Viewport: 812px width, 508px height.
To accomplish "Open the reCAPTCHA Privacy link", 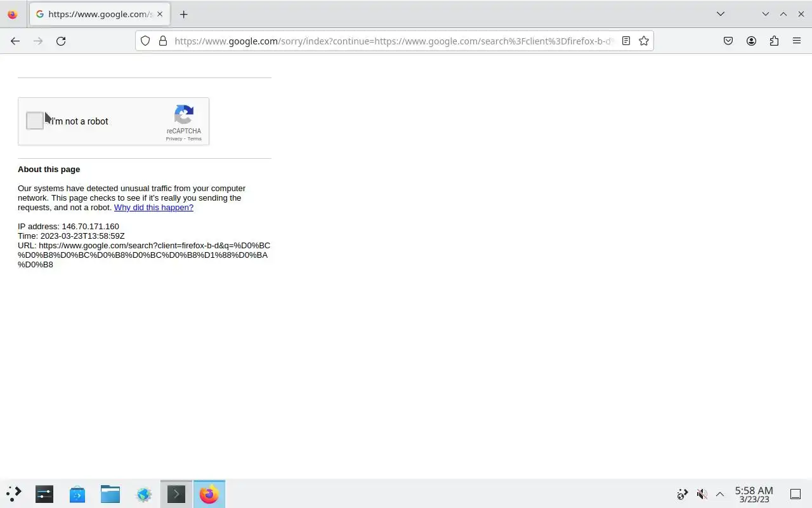I will point(174,138).
